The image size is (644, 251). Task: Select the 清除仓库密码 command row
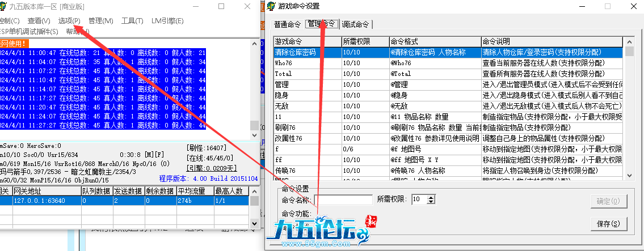pos(448,52)
